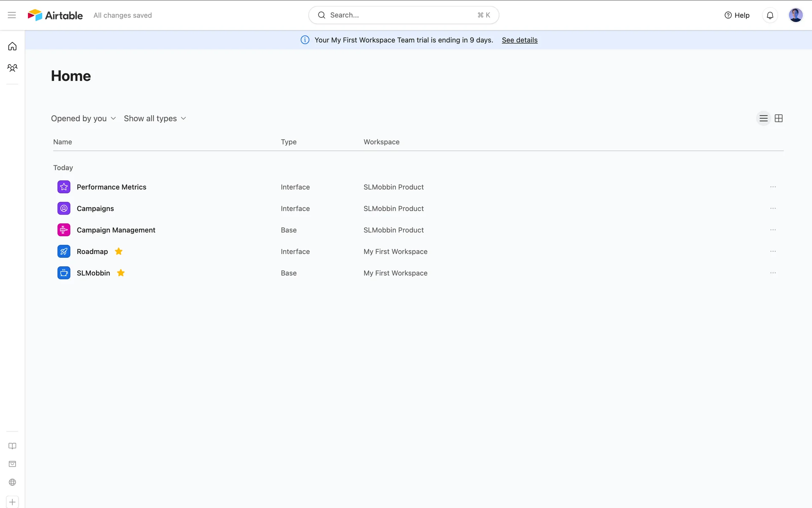Viewport: 812px width, 508px height.
Task: Unstar the SLMobbin base
Action: [121, 273]
